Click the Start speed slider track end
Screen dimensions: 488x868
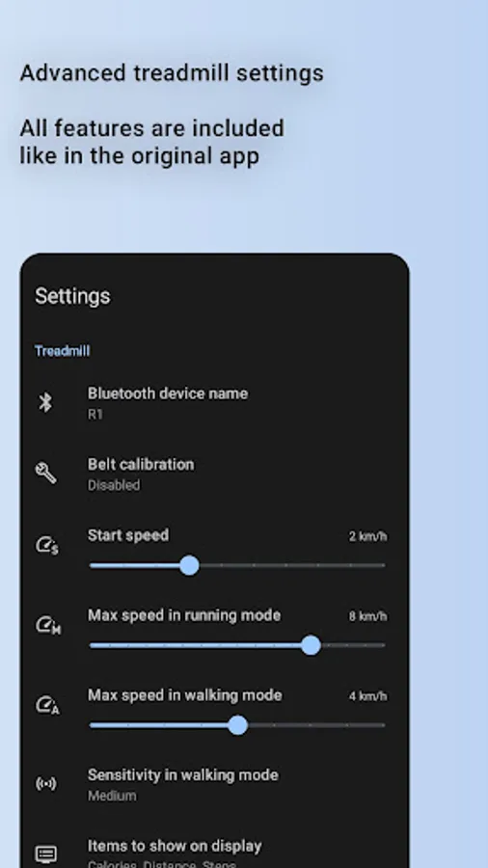pos(383,565)
